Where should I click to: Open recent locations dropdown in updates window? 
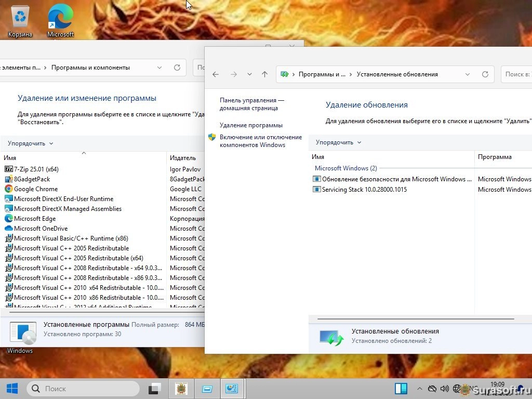pyautogui.click(x=249, y=74)
